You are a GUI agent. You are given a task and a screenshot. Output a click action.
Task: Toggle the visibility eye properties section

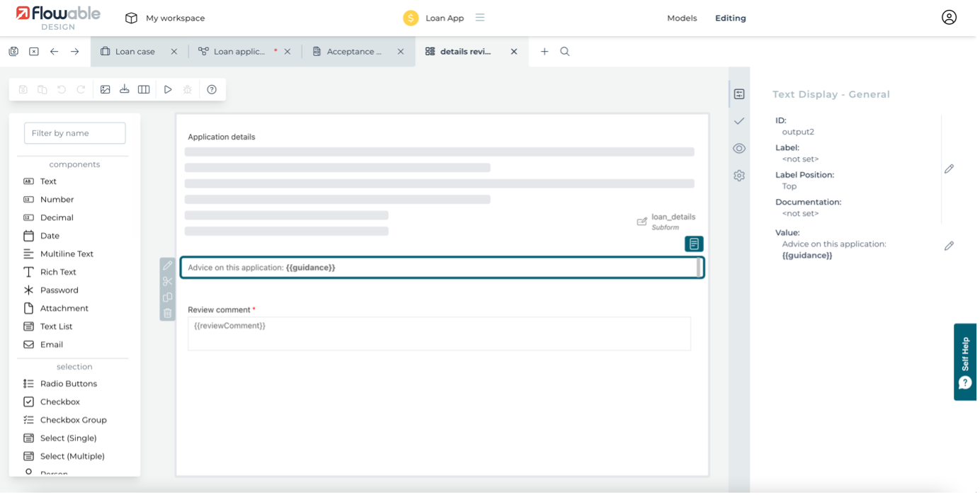pos(739,148)
